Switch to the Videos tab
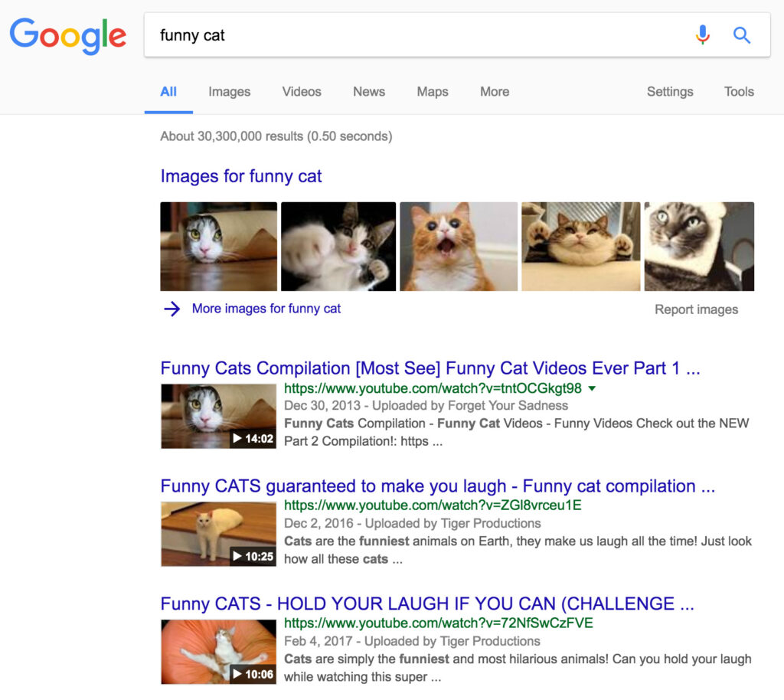 [302, 92]
